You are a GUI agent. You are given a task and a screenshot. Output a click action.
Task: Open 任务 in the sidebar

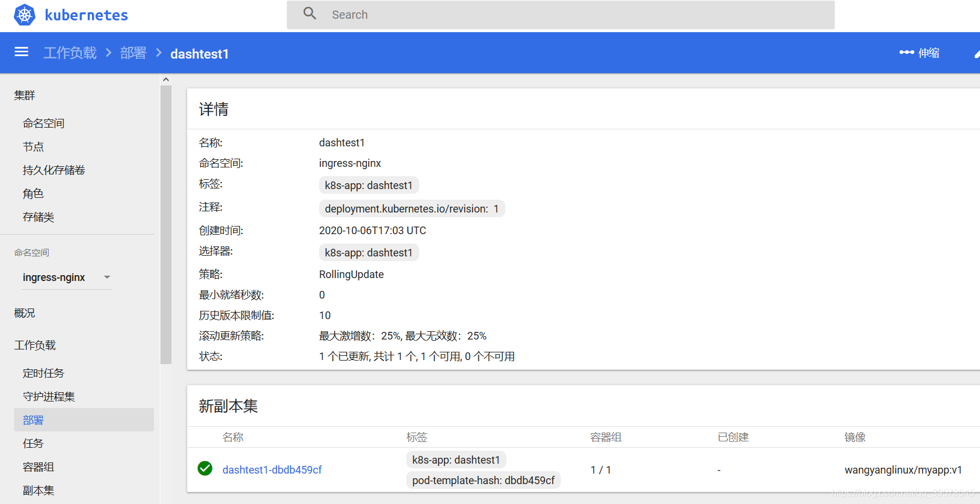tap(33, 443)
